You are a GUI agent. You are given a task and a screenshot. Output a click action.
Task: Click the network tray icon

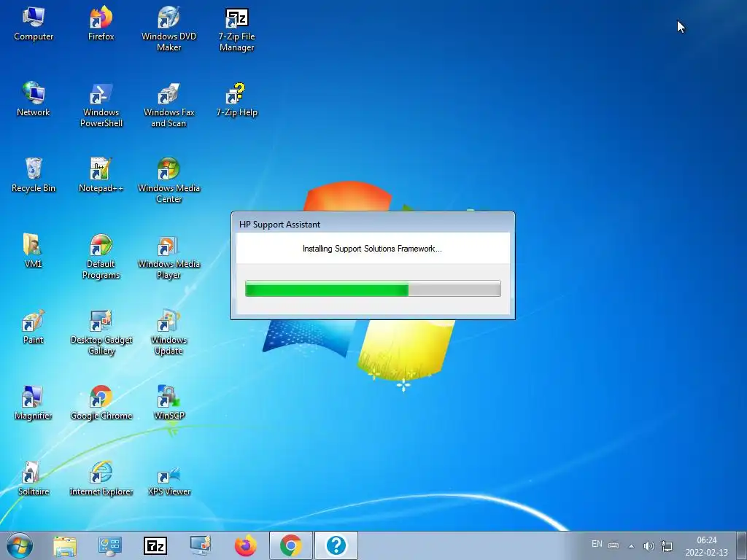tap(667, 545)
